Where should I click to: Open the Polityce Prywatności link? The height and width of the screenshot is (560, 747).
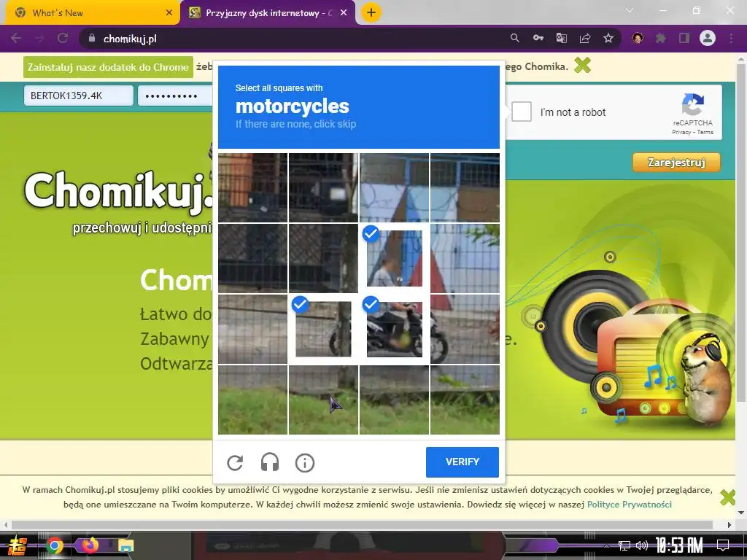(x=629, y=505)
